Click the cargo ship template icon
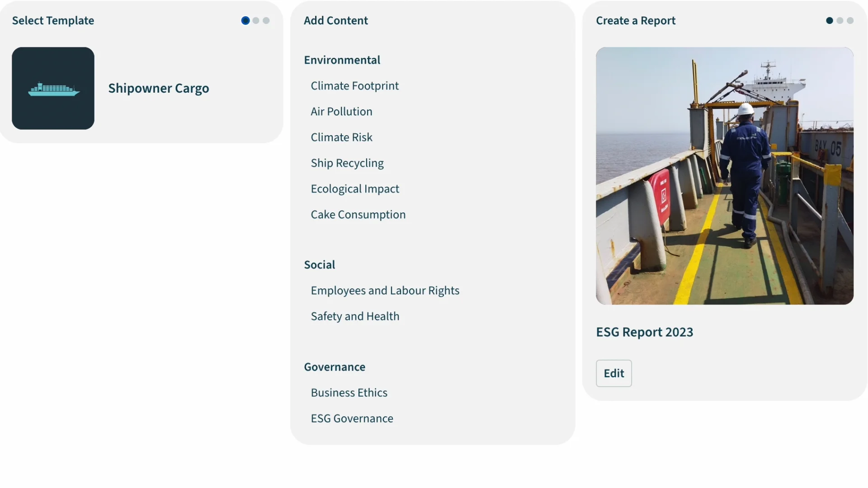The height and width of the screenshot is (488, 868). [x=53, y=88]
